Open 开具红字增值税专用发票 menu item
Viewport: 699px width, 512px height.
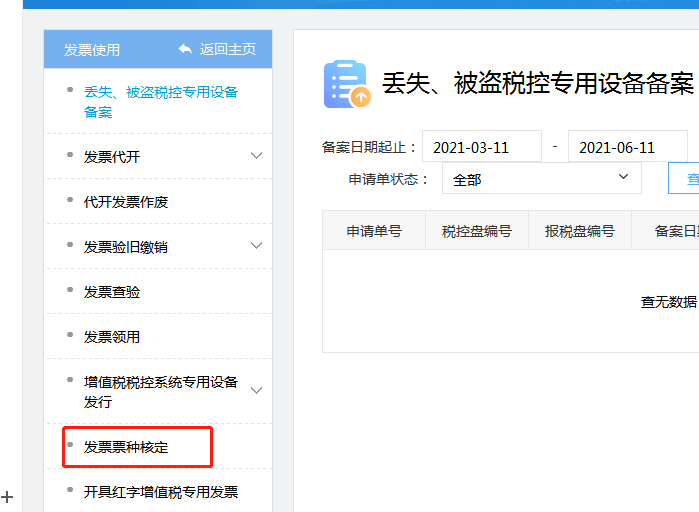coord(160,492)
